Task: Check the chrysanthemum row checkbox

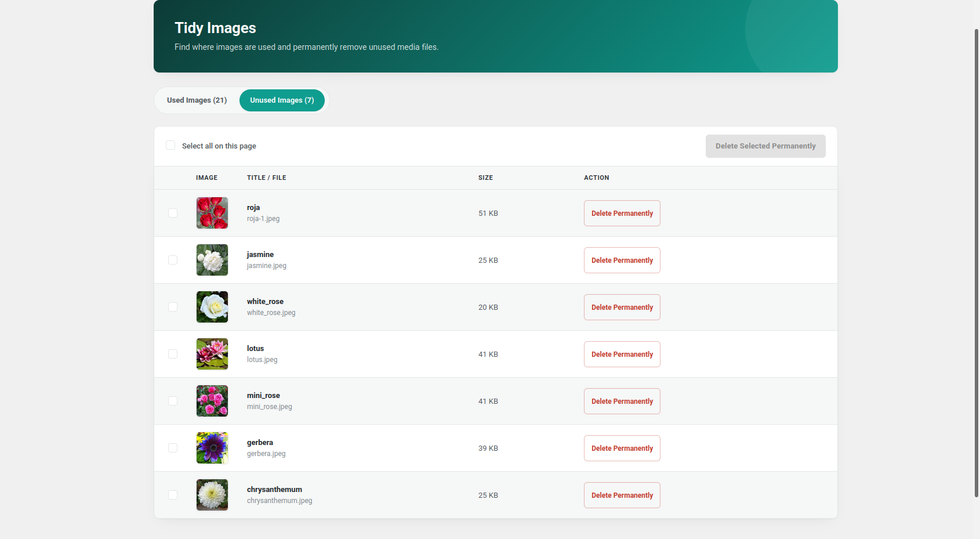Action: click(x=173, y=495)
